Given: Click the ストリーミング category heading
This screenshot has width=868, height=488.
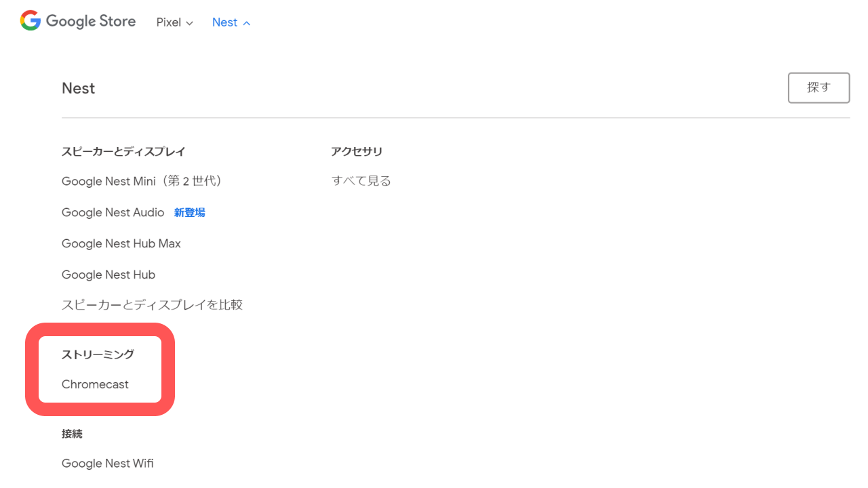Looking at the screenshot, I should [x=98, y=354].
